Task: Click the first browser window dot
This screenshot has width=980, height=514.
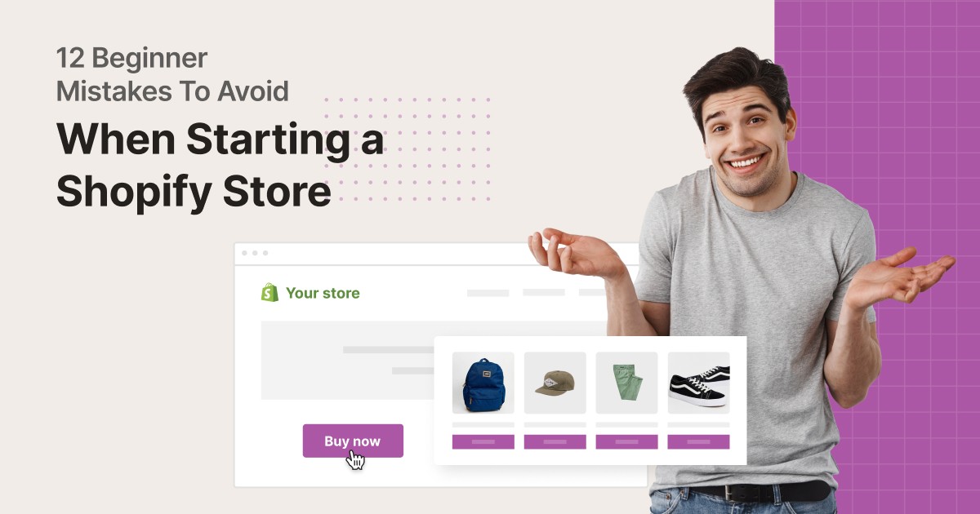Action: point(244,253)
